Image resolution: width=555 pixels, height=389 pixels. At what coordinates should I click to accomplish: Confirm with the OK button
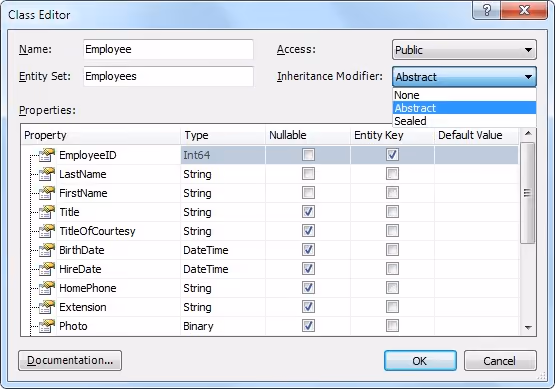click(x=420, y=361)
